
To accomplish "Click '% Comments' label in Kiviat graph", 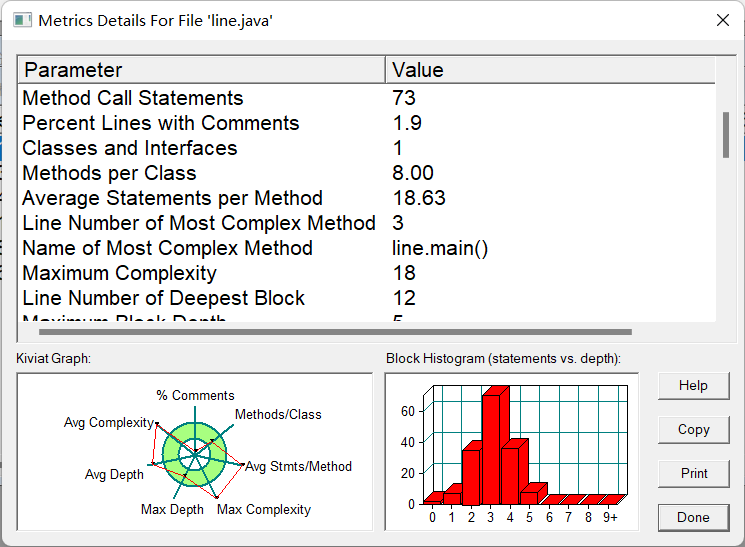I will (x=195, y=395).
